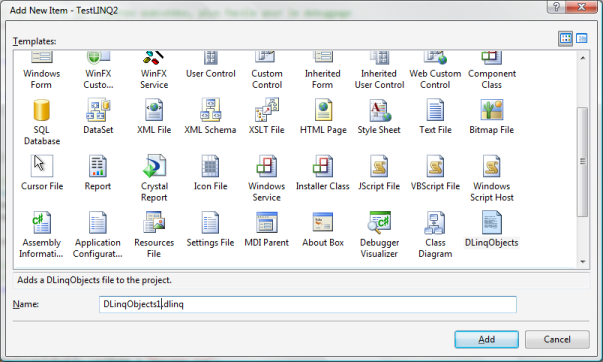Image resolution: width=603 pixels, height=362 pixels.
Task: Select the XSLT File template icon
Action: (x=267, y=110)
